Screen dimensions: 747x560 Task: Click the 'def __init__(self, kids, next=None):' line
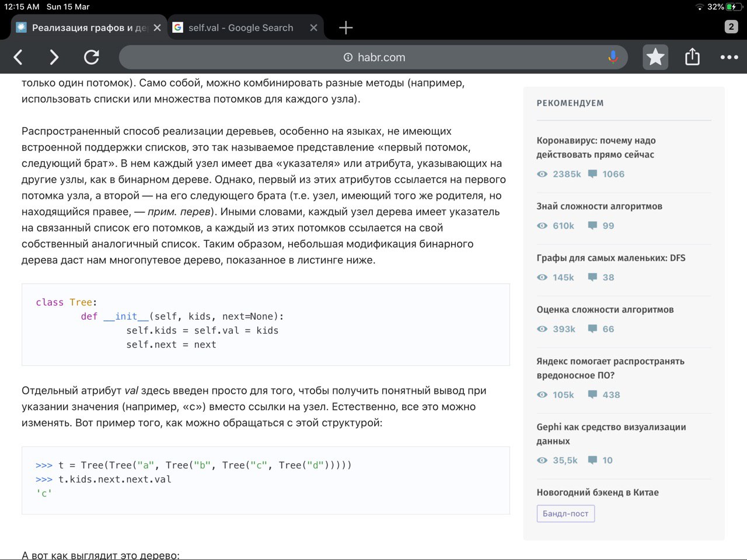tap(182, 316)
